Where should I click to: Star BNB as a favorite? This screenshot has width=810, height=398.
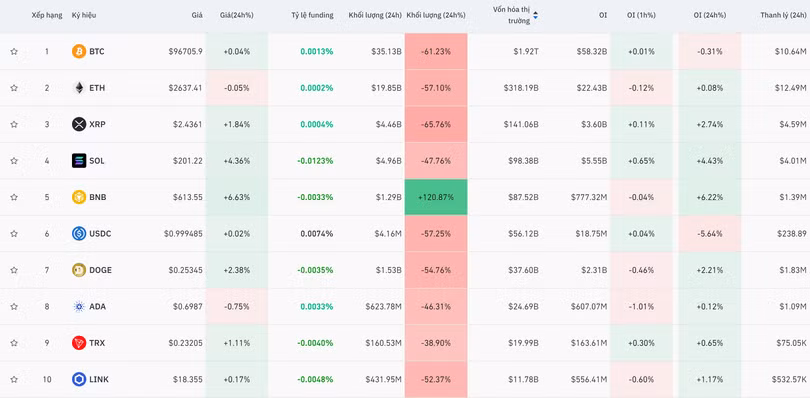pyautogui.click(x=14, y=197)
